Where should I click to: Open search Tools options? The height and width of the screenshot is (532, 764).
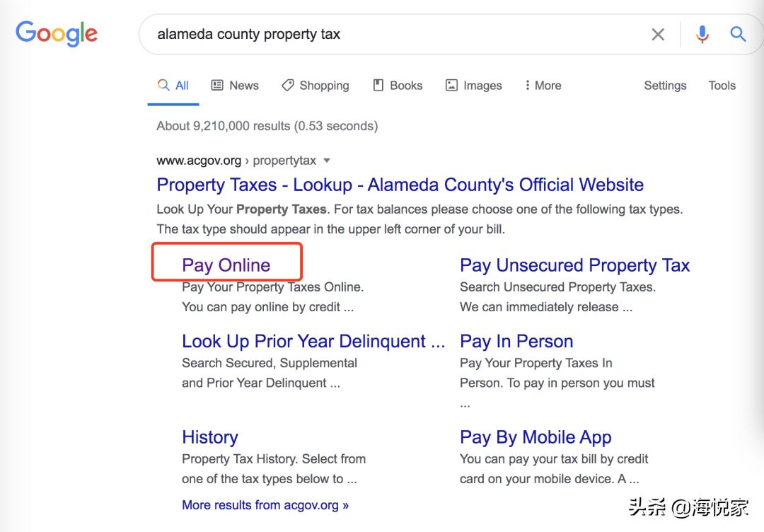click(722, 86)
